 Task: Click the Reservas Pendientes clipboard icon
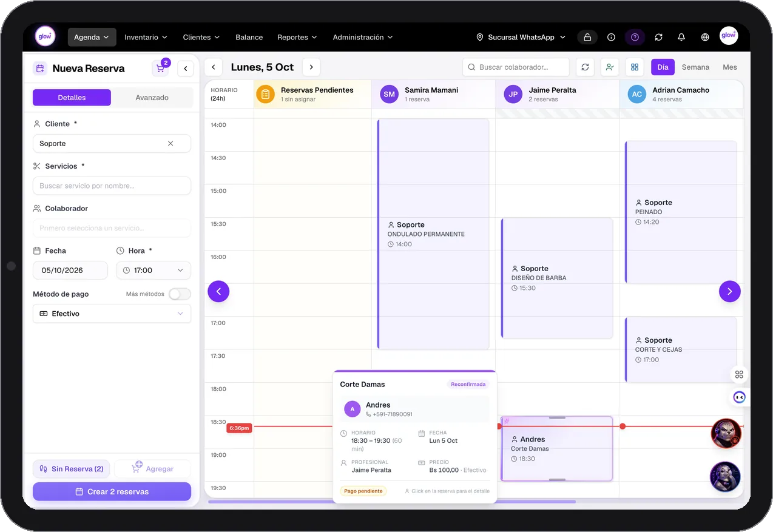coord(265,94)
